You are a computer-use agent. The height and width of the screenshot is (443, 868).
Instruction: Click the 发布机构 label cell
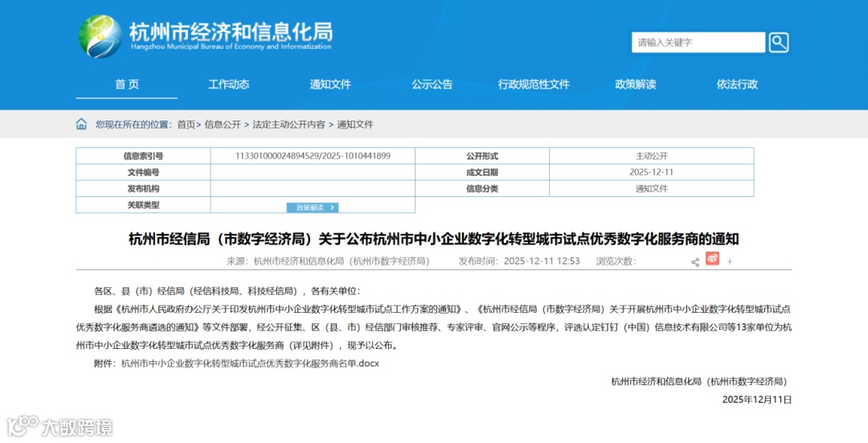click(x=143, y=189)
